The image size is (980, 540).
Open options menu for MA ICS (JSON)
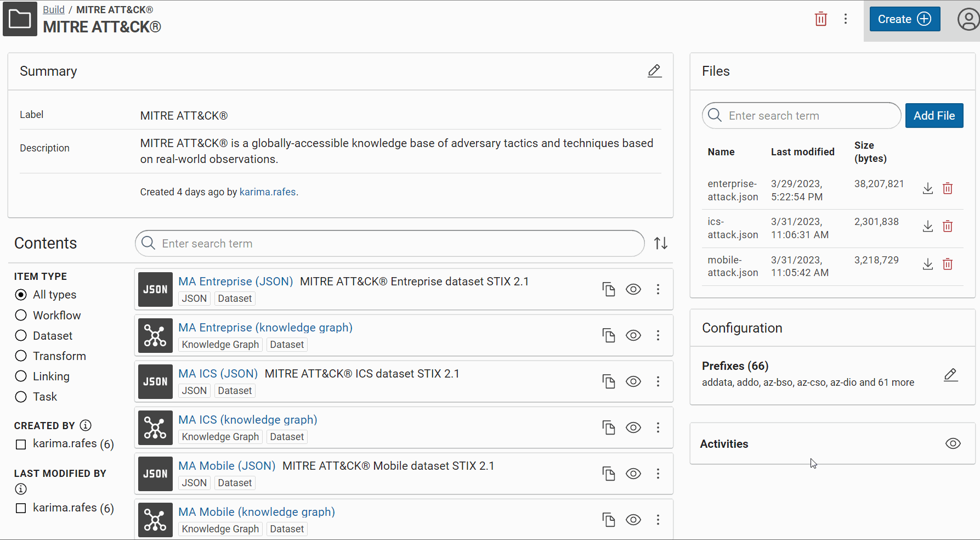[658, 381]
